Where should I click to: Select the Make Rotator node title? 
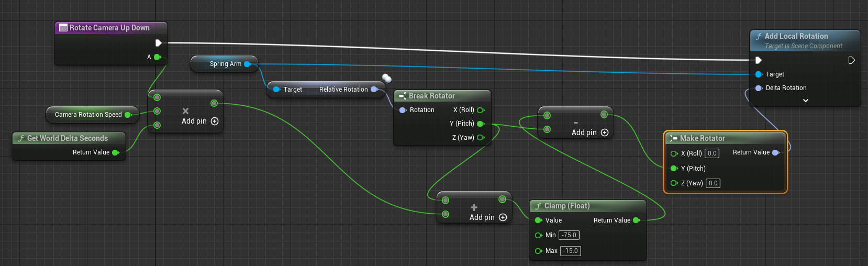[702, 138]
